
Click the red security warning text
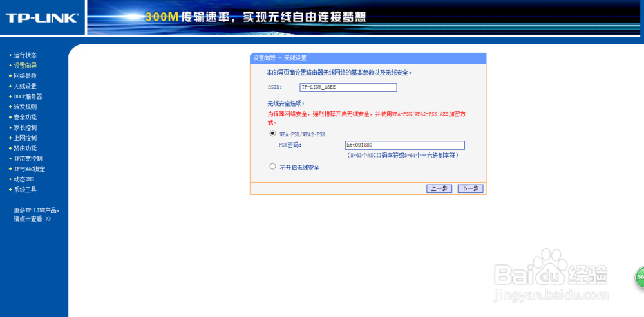coord(367,118)
